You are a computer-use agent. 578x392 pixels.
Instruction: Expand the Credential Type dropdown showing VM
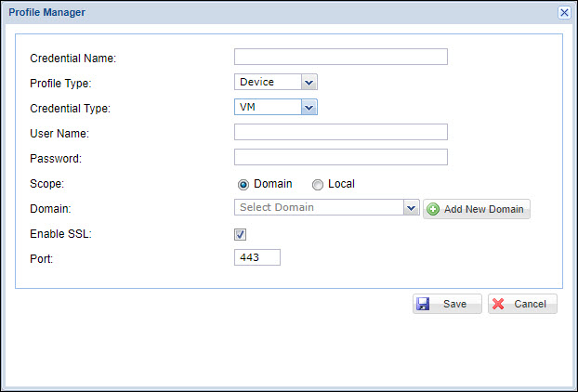(276, 107)
